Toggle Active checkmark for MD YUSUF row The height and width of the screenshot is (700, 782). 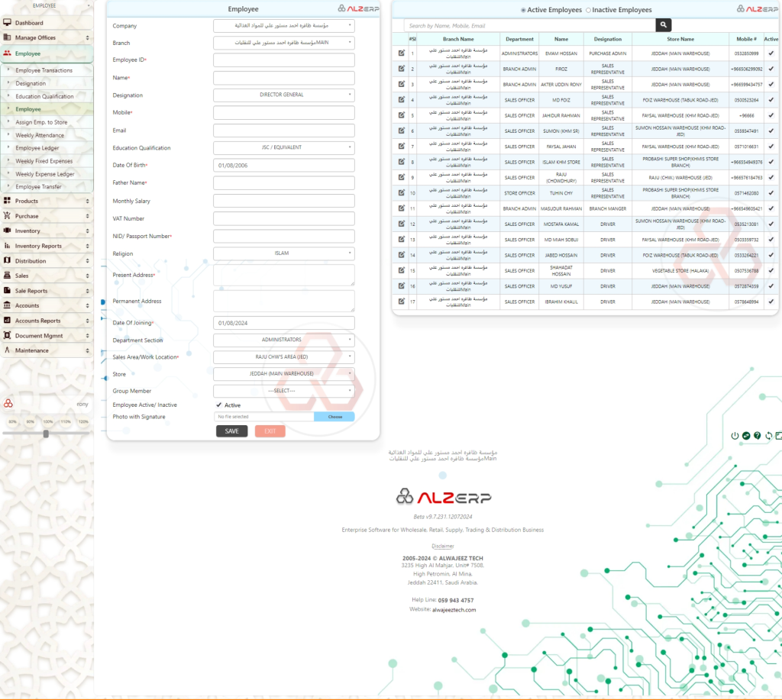[771, 285]
